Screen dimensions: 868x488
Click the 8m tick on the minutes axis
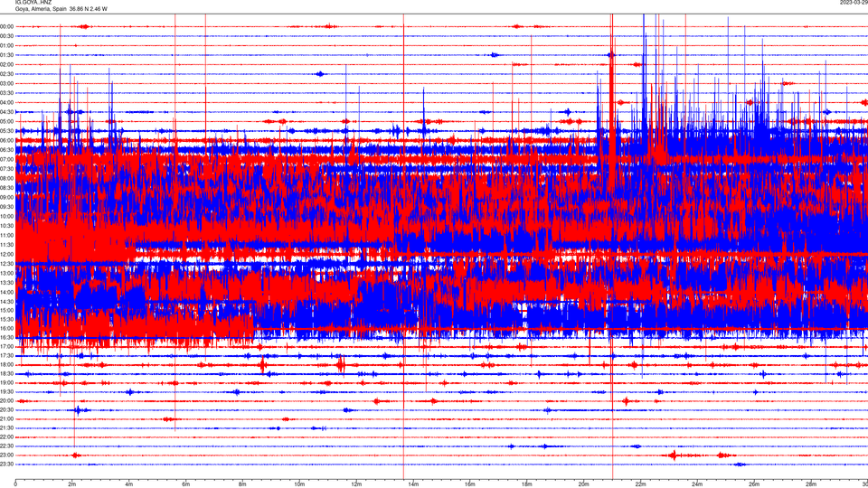click(x=242, y=484)
